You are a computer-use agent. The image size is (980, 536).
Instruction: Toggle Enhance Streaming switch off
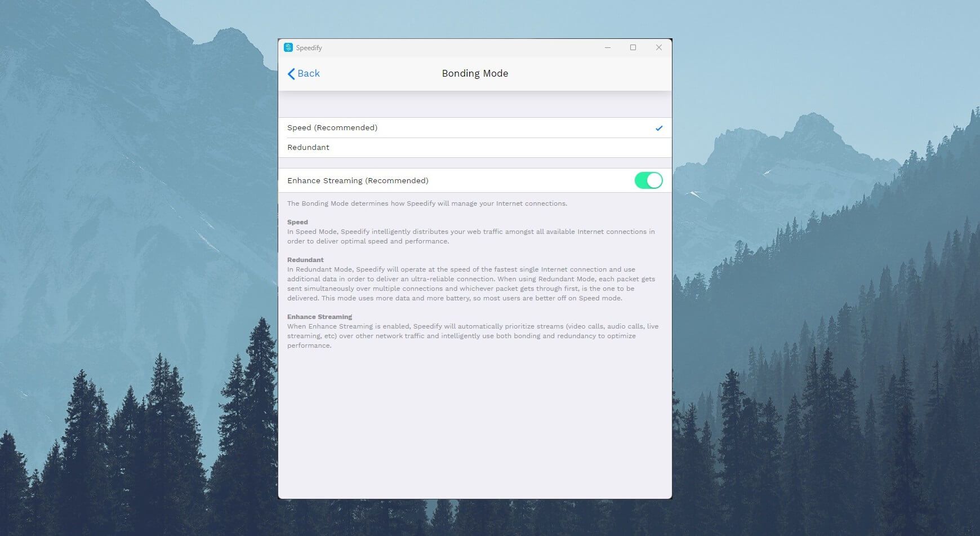click(x=648, y=180)
